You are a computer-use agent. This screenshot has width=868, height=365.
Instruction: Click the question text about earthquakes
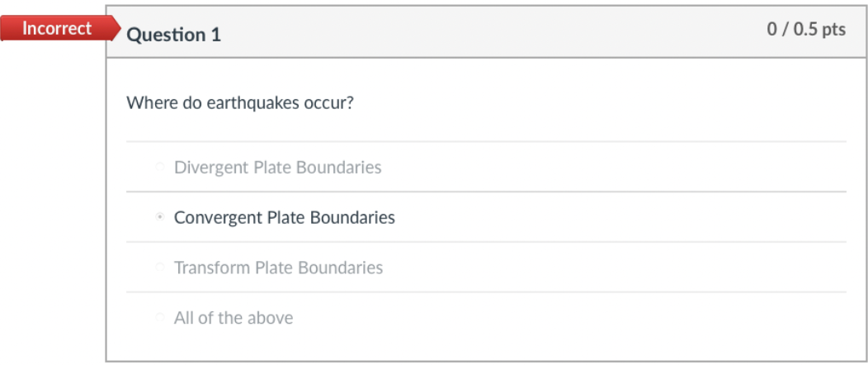(x=240, y=105)
